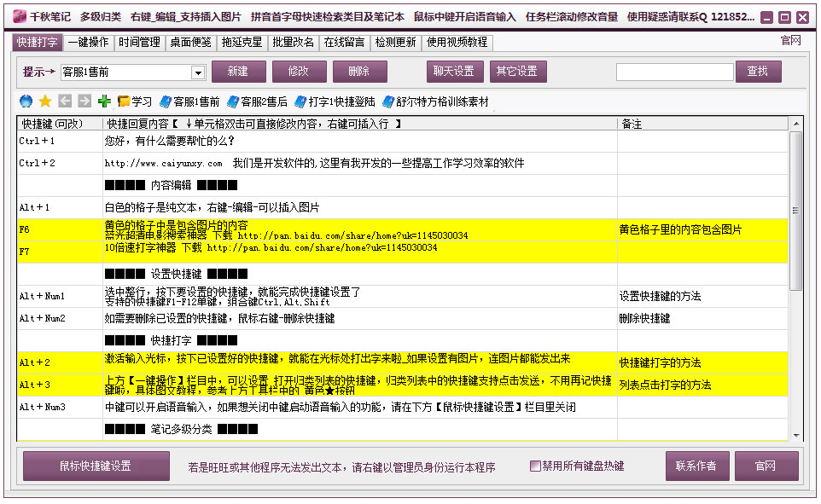Select the yellow Alt+3 shortcut cell
This screenshot has width=821, height=504.
pos(61,385)
